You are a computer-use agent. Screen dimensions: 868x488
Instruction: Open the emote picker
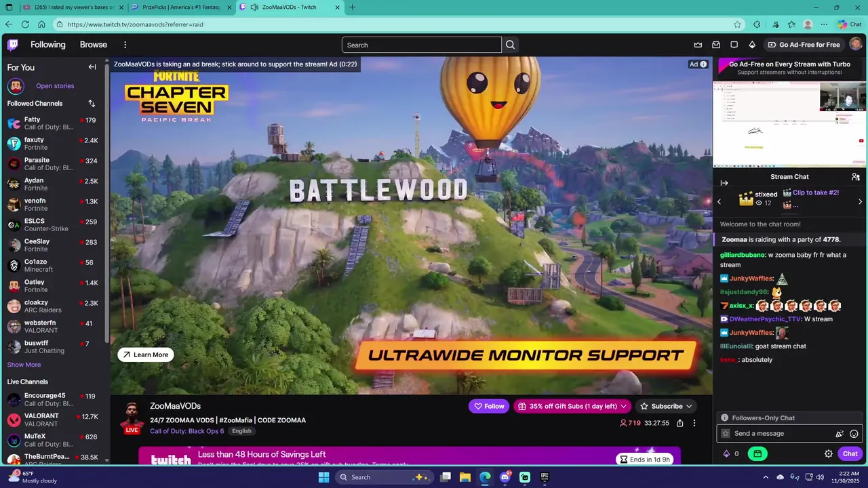(854, 434)
